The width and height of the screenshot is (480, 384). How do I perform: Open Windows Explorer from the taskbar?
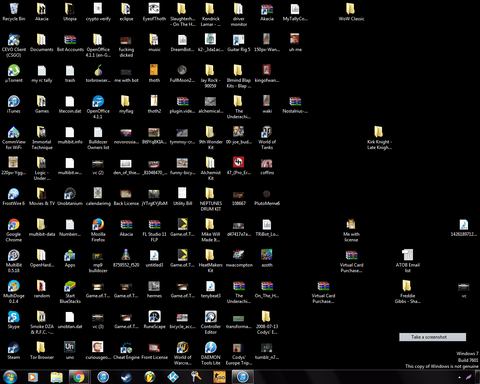pyautogui.click(x=56, y=377)
